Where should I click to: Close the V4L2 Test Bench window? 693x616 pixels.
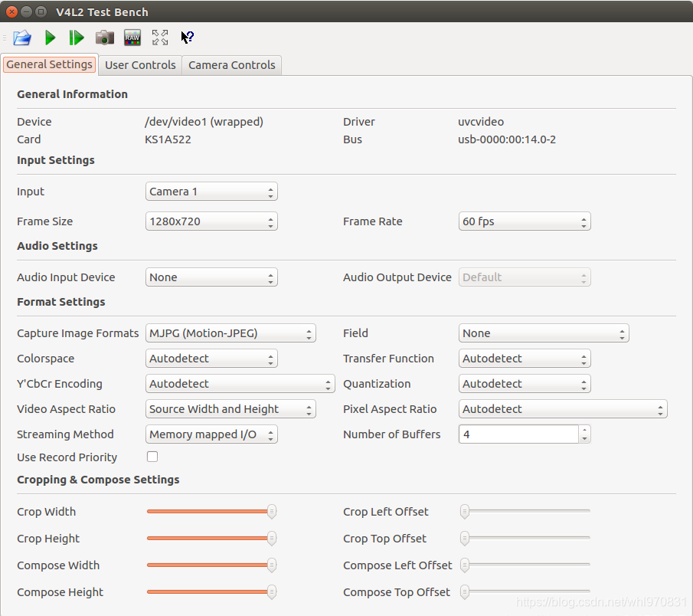tap(12, 12)
